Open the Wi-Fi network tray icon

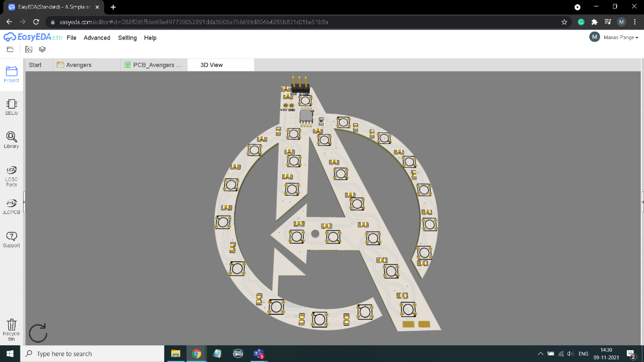coord(560,354)
